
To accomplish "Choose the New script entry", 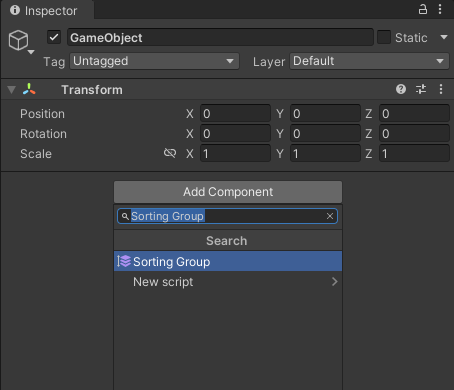I will coord(228,282).
